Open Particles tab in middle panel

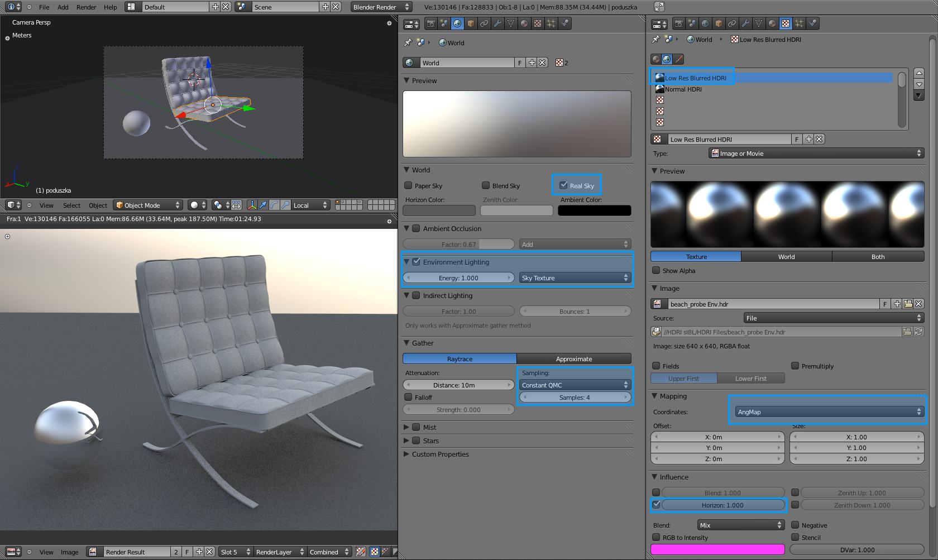(551, 23)
